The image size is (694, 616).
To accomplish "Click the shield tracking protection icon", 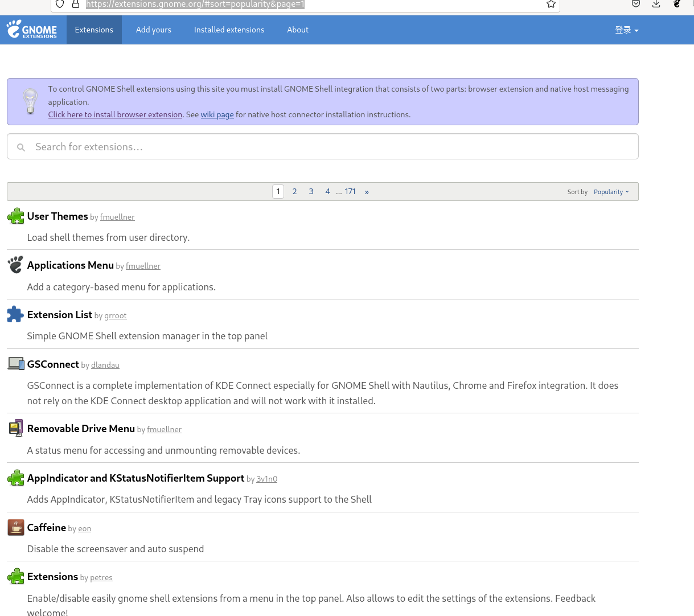I will [x=60, y=4].
